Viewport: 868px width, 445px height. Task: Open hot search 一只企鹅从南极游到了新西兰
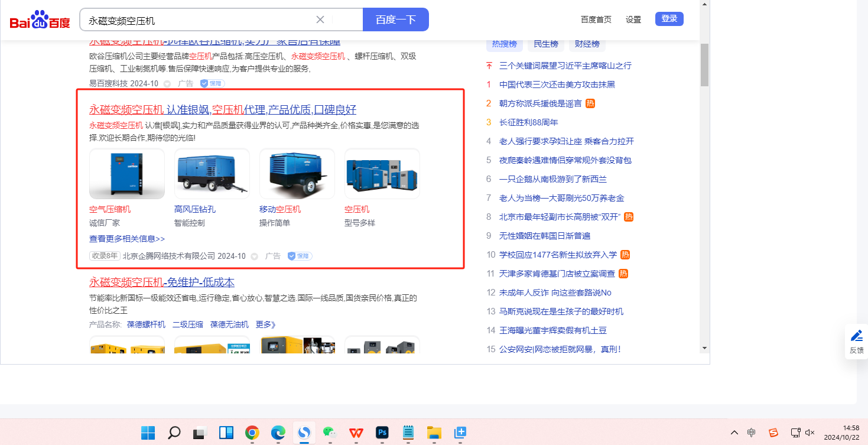[x=553, y=179]
